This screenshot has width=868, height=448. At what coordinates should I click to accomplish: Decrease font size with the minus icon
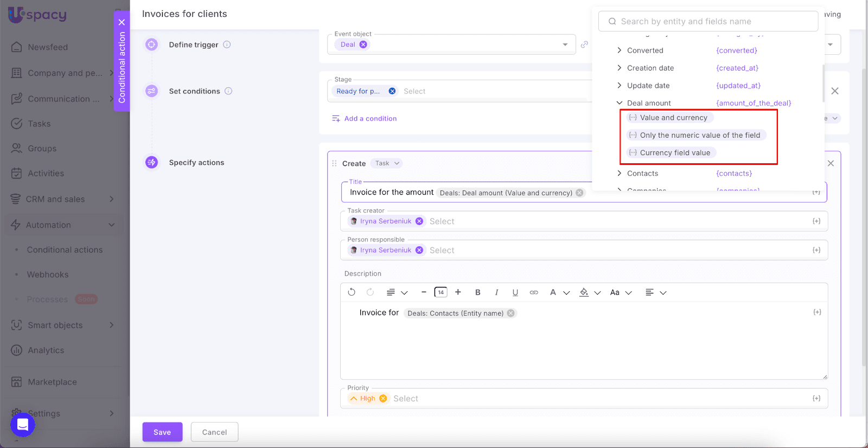tap(424, 292)
